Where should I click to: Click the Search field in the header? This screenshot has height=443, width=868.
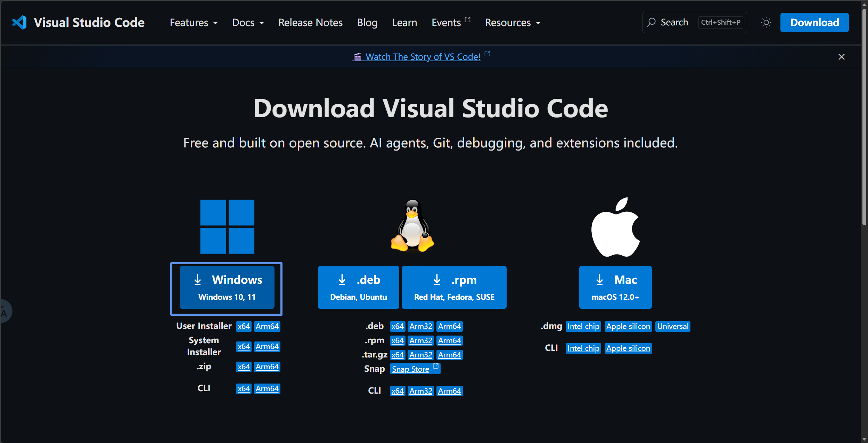click(x=694, y=23)
